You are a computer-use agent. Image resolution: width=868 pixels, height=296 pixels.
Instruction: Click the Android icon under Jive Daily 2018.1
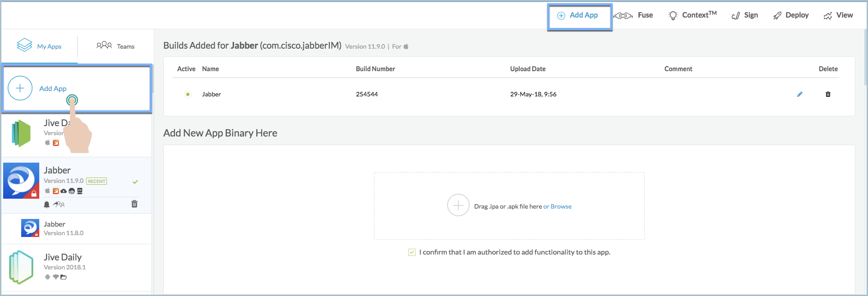[47, 277]
